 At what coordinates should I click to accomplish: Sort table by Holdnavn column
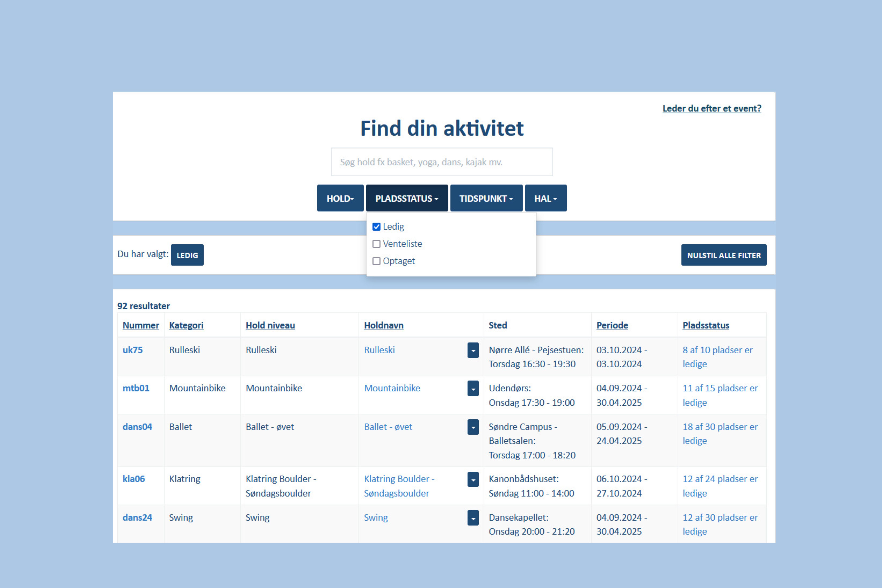pyautogui.click(x=384, y=325)
